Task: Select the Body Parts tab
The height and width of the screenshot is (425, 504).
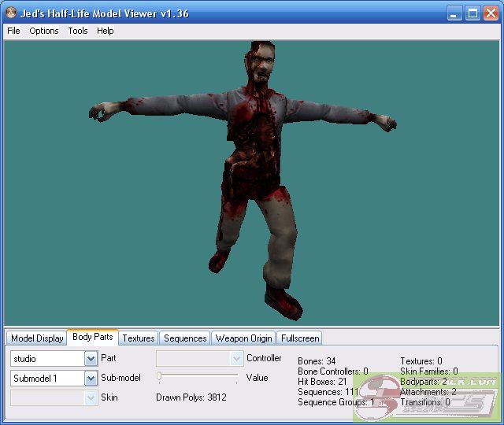Action: (92, 337)
